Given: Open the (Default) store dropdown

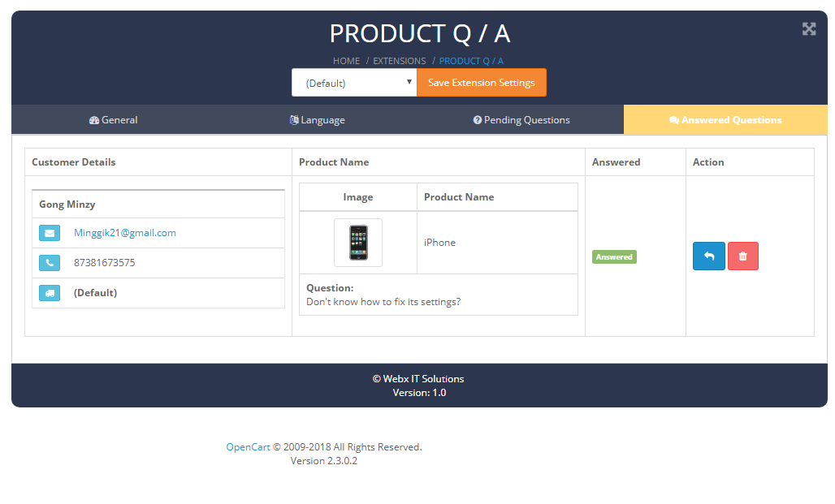Looking at the screenshot, I should tap(354, 83).
